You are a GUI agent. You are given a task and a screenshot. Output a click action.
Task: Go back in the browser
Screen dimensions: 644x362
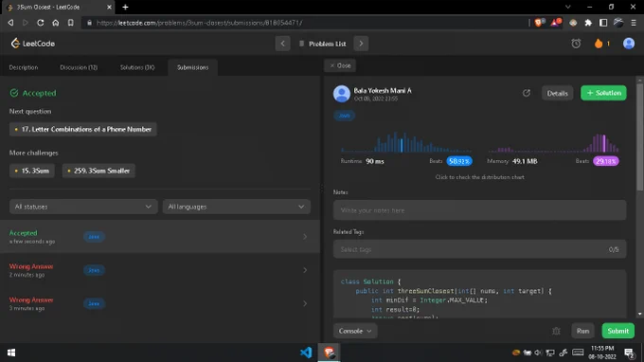click(x=10, y=23)
